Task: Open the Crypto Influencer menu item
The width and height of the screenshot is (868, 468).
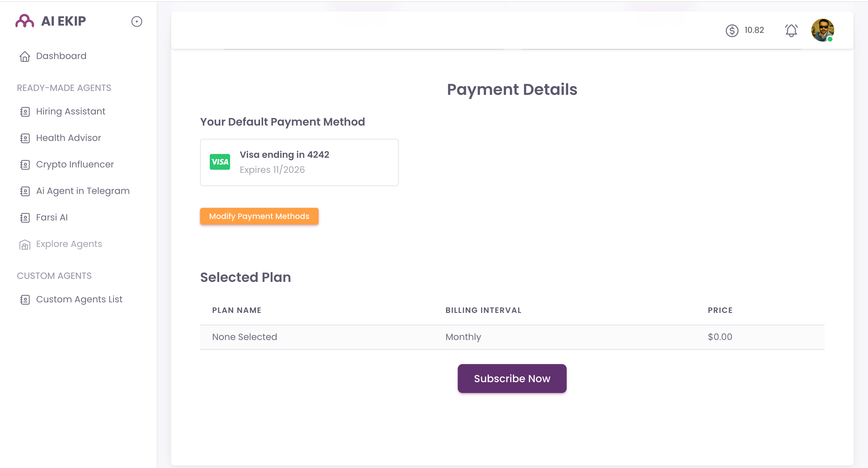Action: (x=75, y=164)
